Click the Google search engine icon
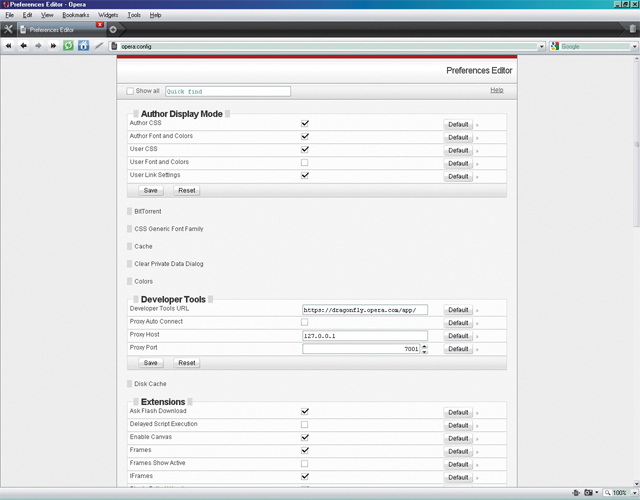The image size is (640, 500). pos(554,46)
